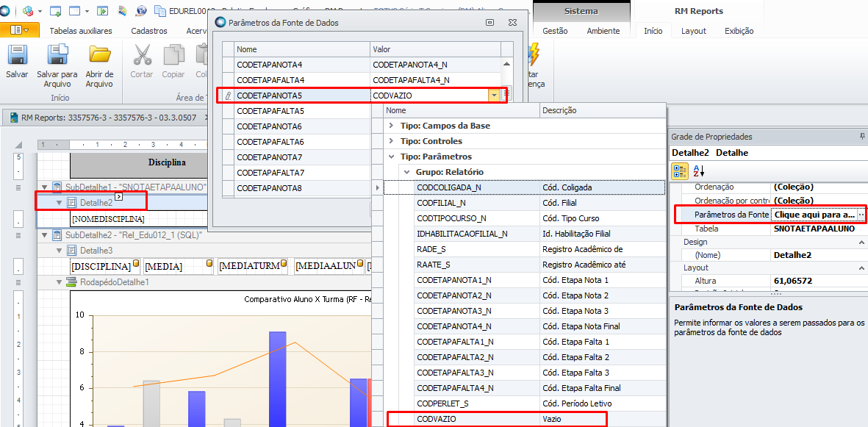
Task: Click the Detalhe3 band icon
Action: click(x=71, y=251)
